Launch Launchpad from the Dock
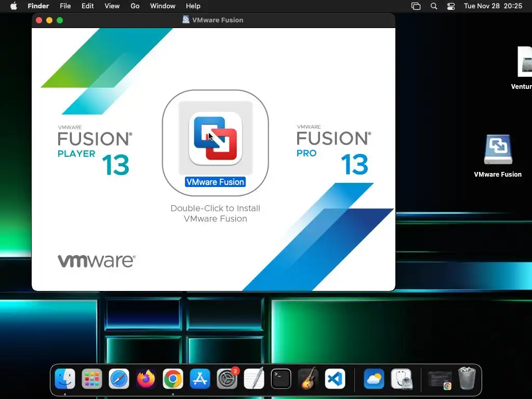The image size is (532, 399). tap(91, 379)
